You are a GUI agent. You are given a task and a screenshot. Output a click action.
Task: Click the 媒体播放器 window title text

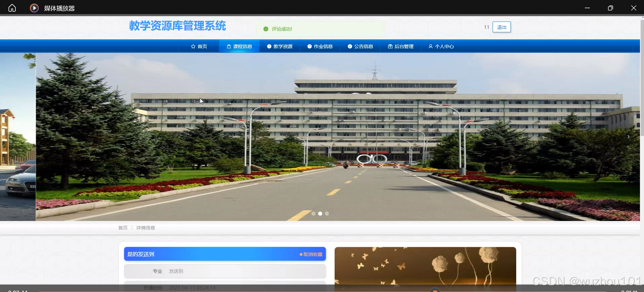[x=59, y=8]
